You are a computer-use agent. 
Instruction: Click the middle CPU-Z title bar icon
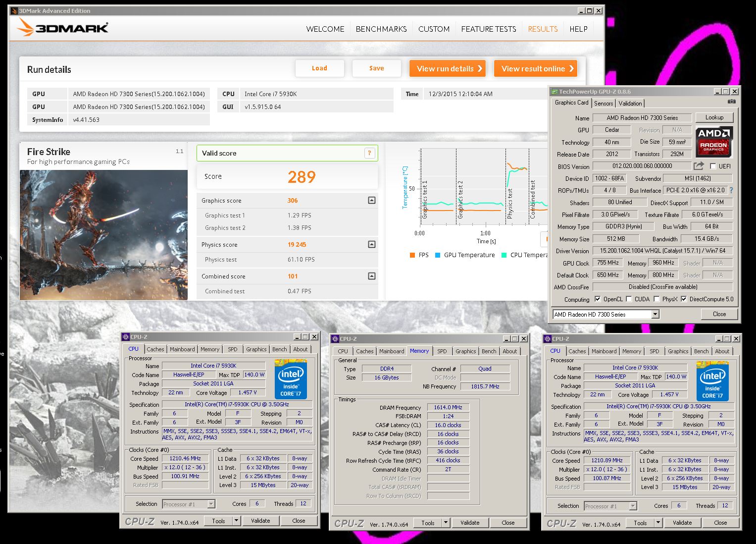335,339
